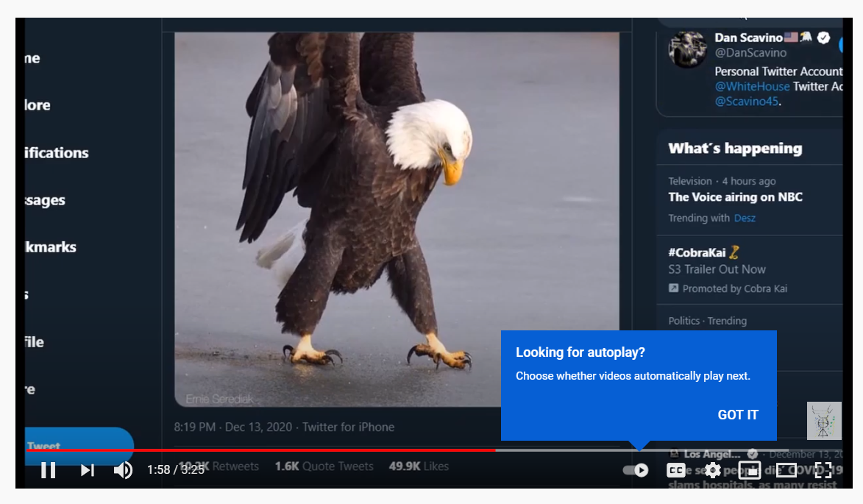Open the @WhiteHouse mention link
Image resolution: width=863 pixels, height=504 pixels.
pos(752,86)
